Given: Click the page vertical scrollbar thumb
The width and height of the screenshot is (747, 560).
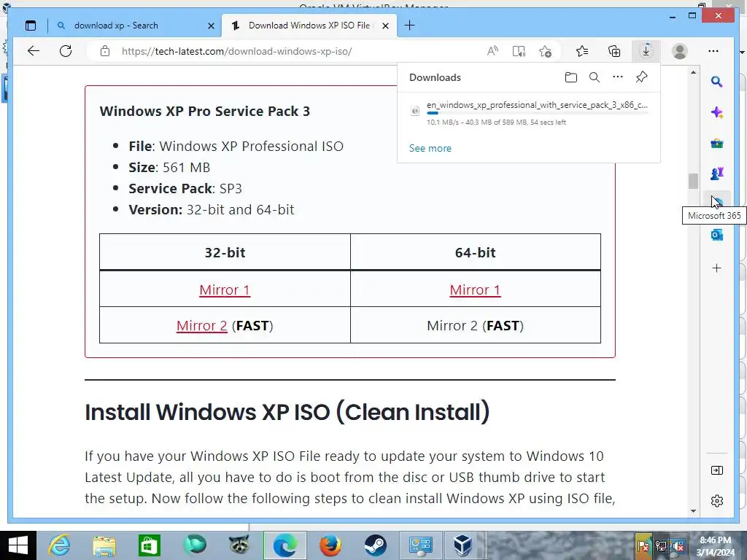Looking at the screenshot, I should pyautogui.click(x=693, y=181).
